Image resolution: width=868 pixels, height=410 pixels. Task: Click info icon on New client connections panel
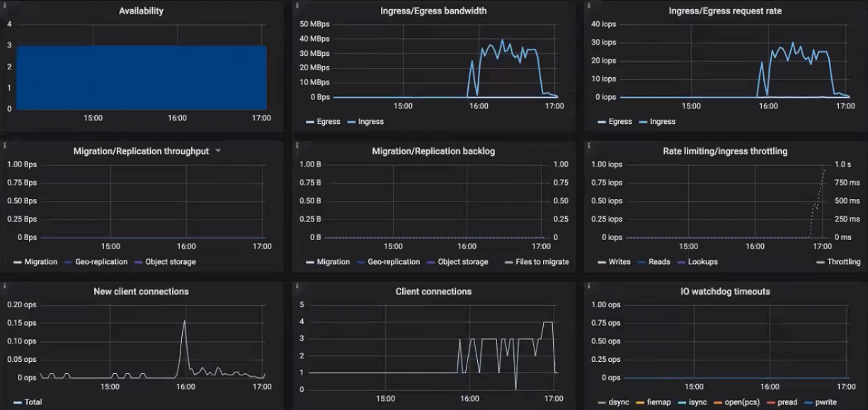pyautogui.click(x=5, y=285)
